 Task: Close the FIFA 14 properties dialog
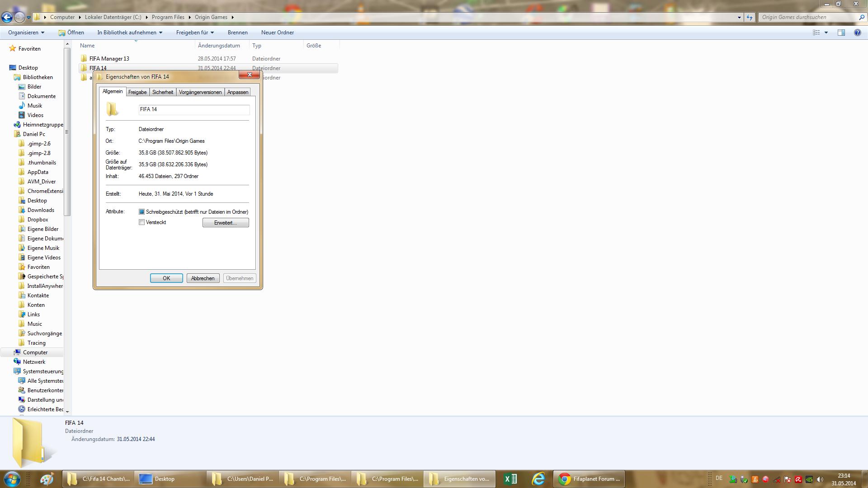click(x=250, y=75)
